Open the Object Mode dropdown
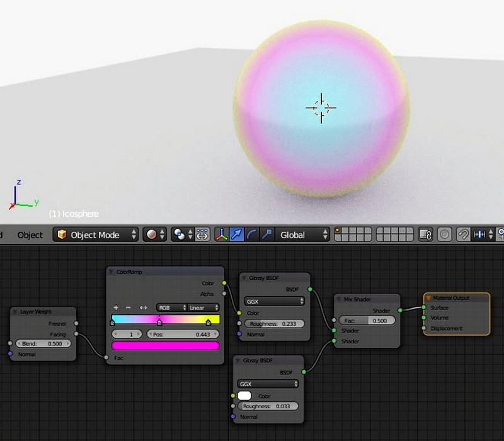 pyautogui.click(x=96, y=234)
